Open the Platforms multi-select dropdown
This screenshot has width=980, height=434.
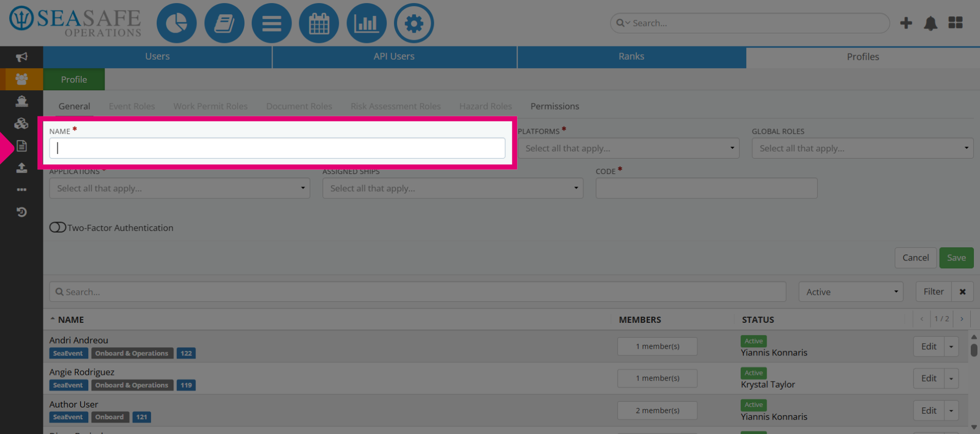pos(628,148)
